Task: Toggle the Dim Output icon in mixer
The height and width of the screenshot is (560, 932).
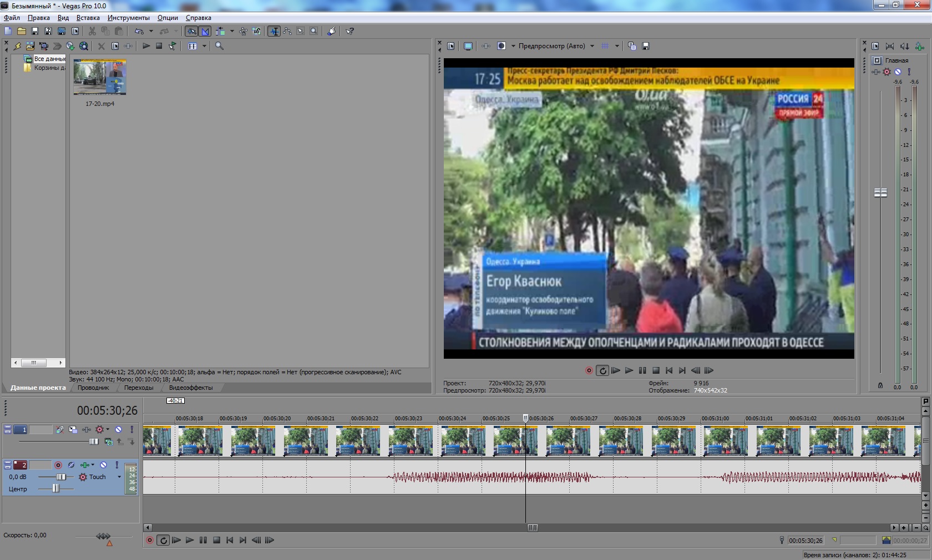Action: coord(904,46)
